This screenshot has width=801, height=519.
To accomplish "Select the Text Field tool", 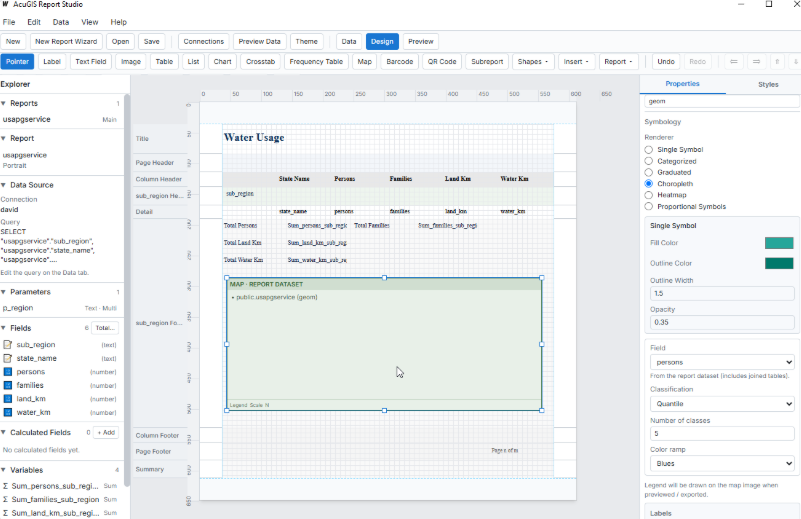I will (x=90, y=61).
